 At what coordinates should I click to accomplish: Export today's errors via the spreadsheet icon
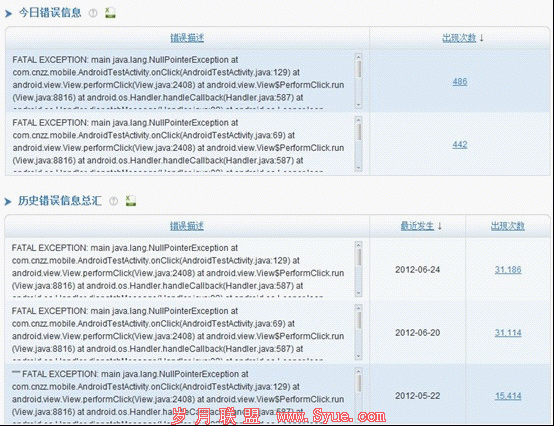point(110,13)
